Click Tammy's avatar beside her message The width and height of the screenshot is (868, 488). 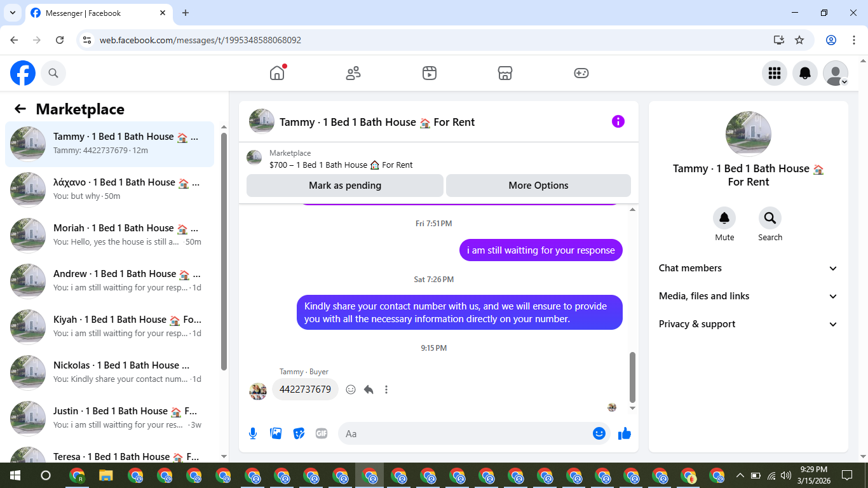click(x=258, y=391)
